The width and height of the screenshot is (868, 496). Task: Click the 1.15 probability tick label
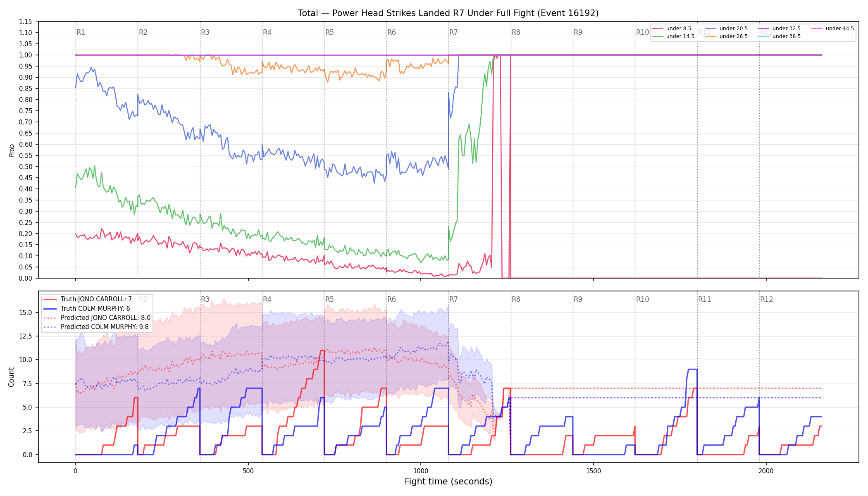coord(26,21)
